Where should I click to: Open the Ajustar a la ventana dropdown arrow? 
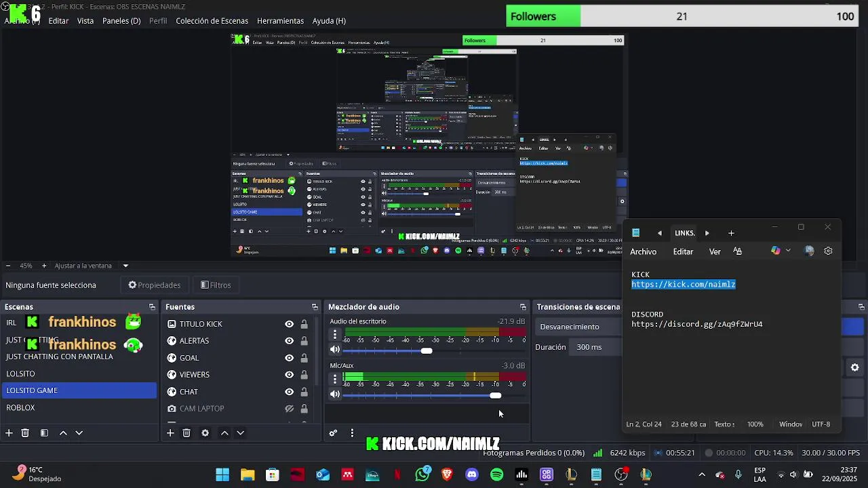[125, 266]
